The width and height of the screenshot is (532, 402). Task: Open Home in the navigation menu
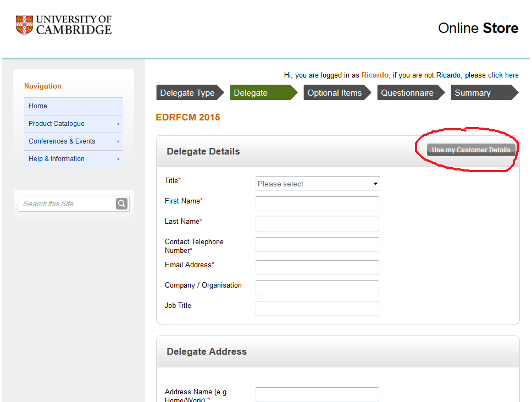point(73,106)
